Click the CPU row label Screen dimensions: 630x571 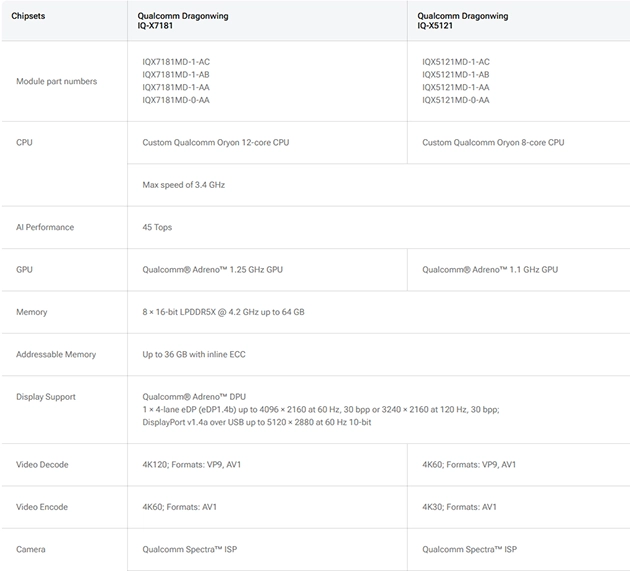pos(24,143)
